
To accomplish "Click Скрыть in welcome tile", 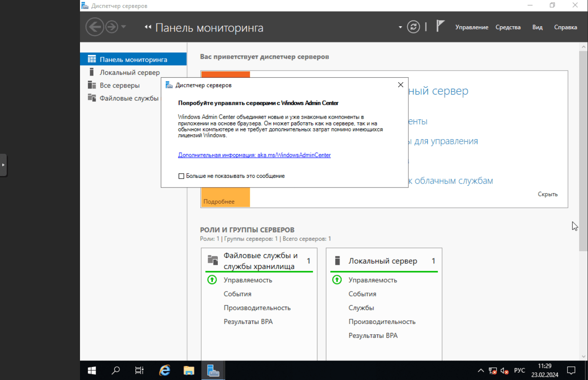I will [x=548, y=194].
